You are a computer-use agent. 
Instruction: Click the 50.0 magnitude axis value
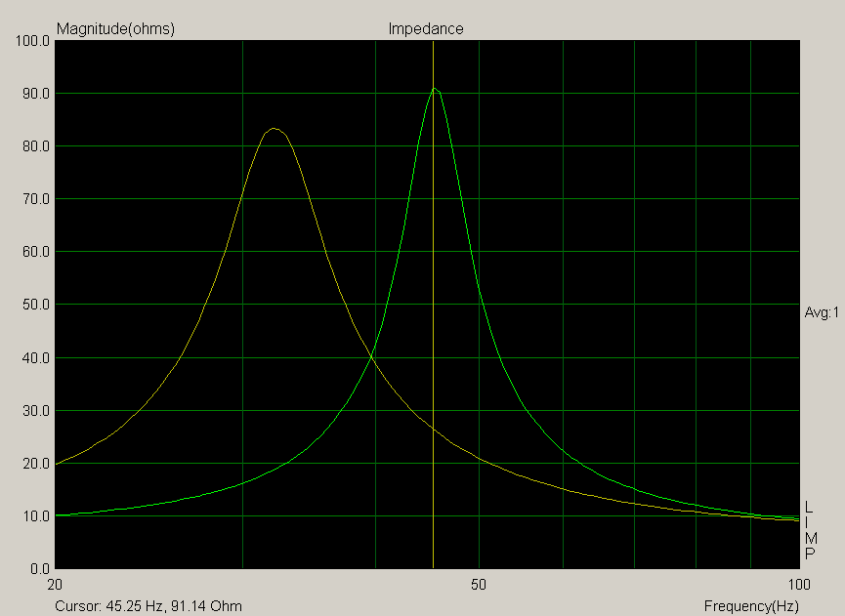tap(36, 305)
